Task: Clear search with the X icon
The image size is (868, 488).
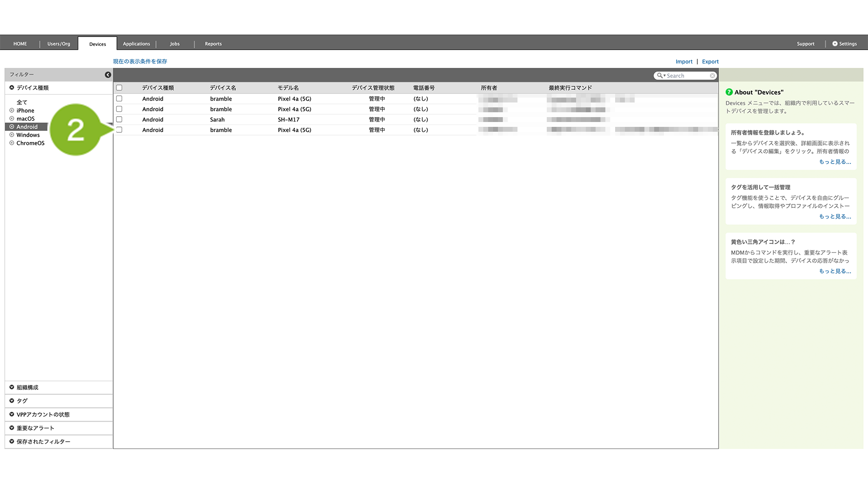Action: tap(712, 76)
